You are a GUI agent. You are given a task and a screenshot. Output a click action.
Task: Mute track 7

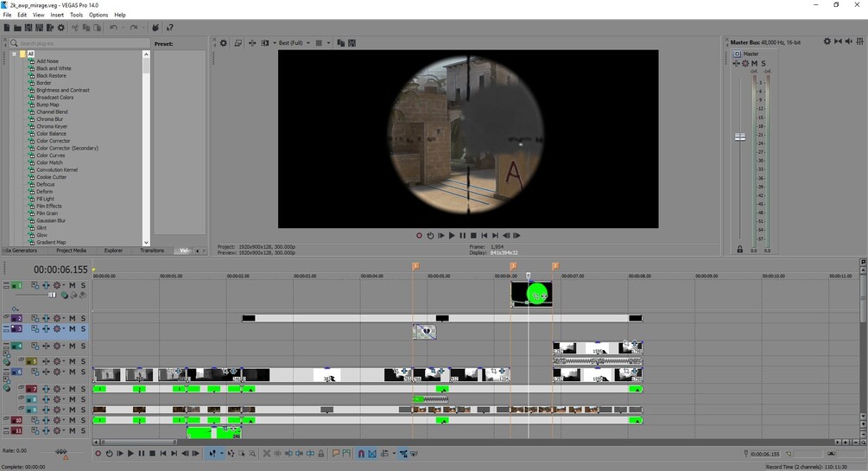72,389
